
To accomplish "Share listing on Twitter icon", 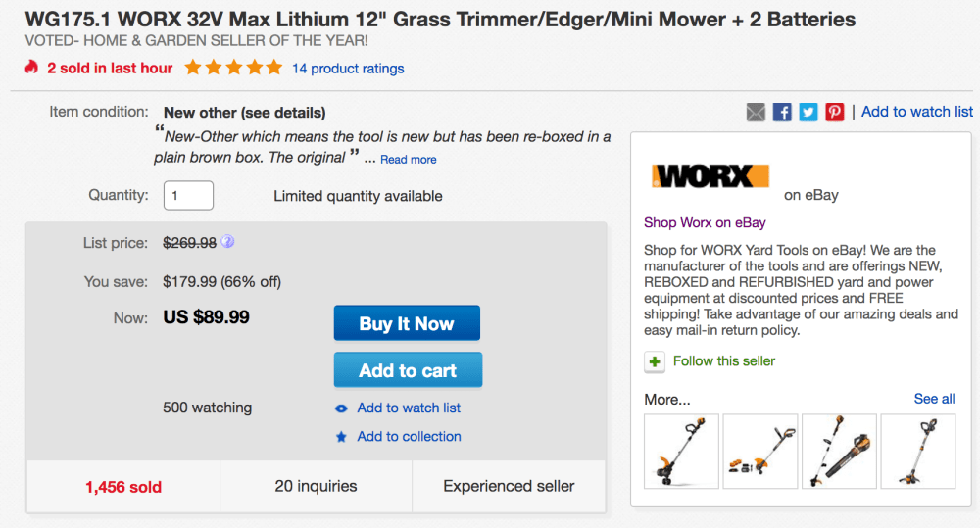I will 808,112.
